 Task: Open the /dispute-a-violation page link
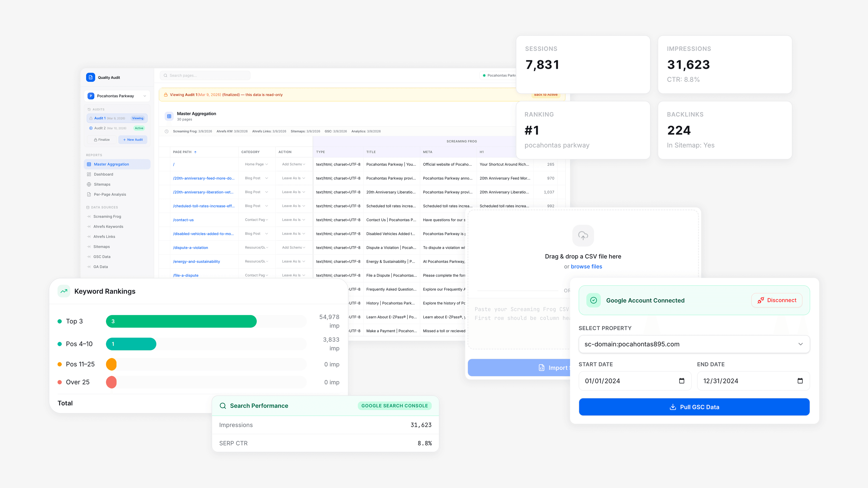tap(190, 248)
